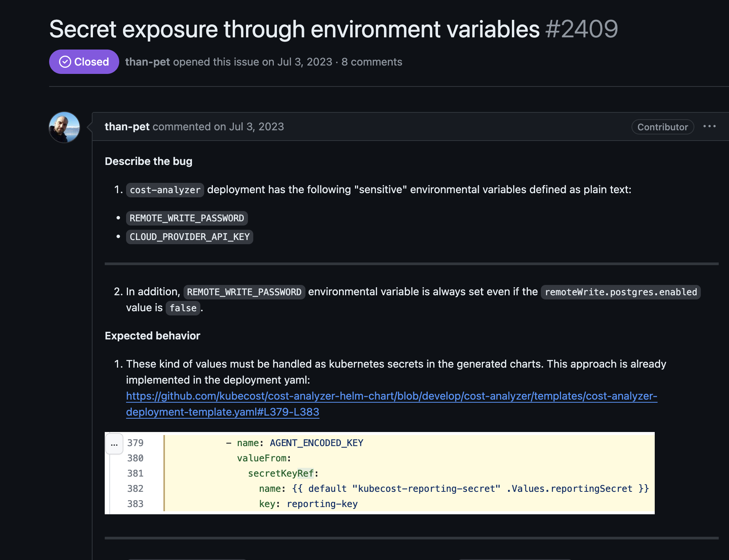The image size is (729, 560).
Task: Click the false inline code value
Action: pyautogui.click(x=182, y=308)
